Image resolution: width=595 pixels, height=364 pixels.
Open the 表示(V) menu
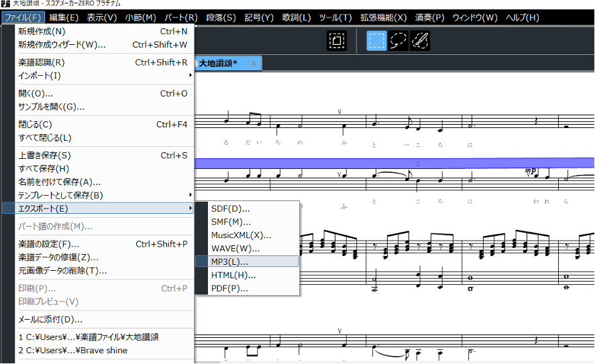(102, 17)
